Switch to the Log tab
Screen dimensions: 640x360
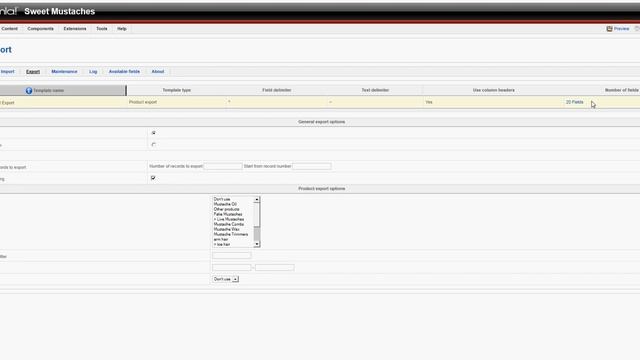[93, 71]
